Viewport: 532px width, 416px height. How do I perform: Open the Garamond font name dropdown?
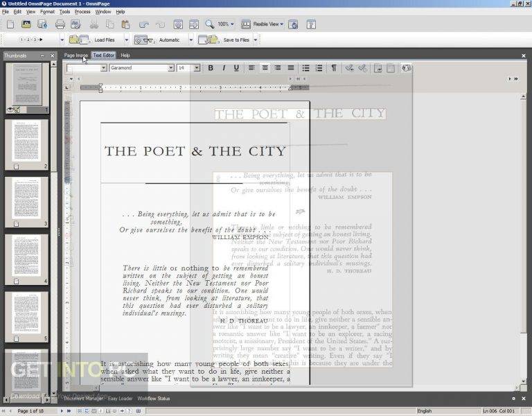[x=171, y=68]
